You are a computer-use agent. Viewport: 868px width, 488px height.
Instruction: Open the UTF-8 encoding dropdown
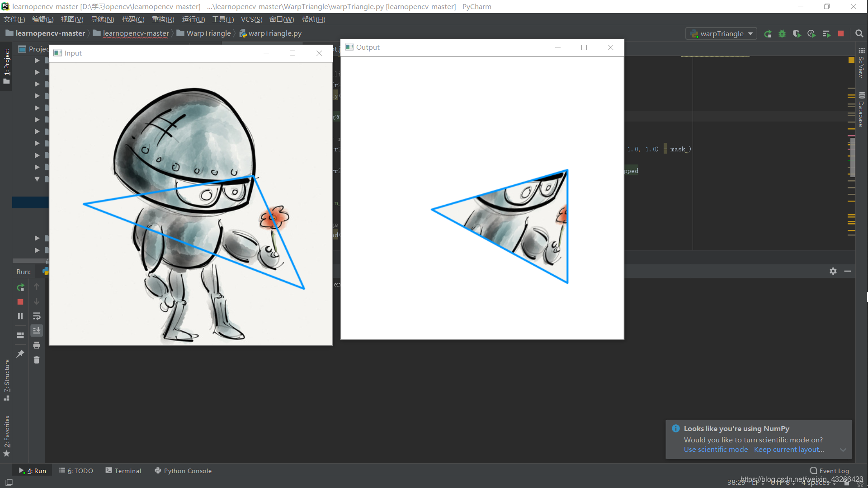point(783,483)
